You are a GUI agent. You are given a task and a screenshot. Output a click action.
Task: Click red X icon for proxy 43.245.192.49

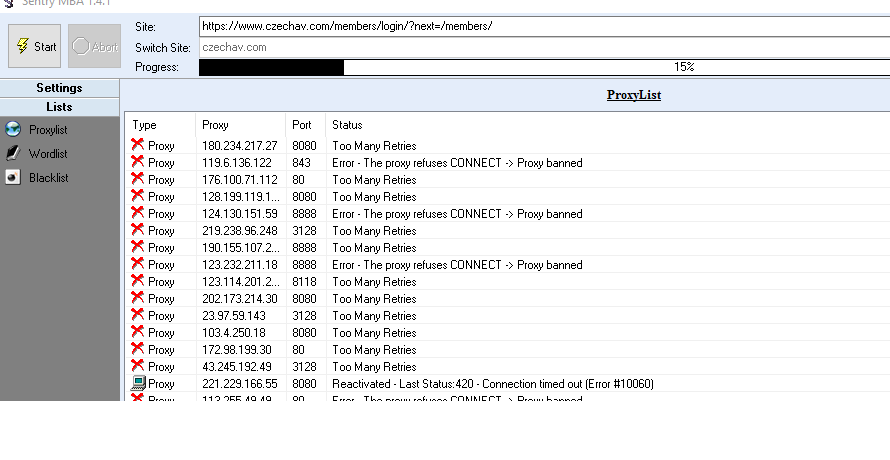137,366
